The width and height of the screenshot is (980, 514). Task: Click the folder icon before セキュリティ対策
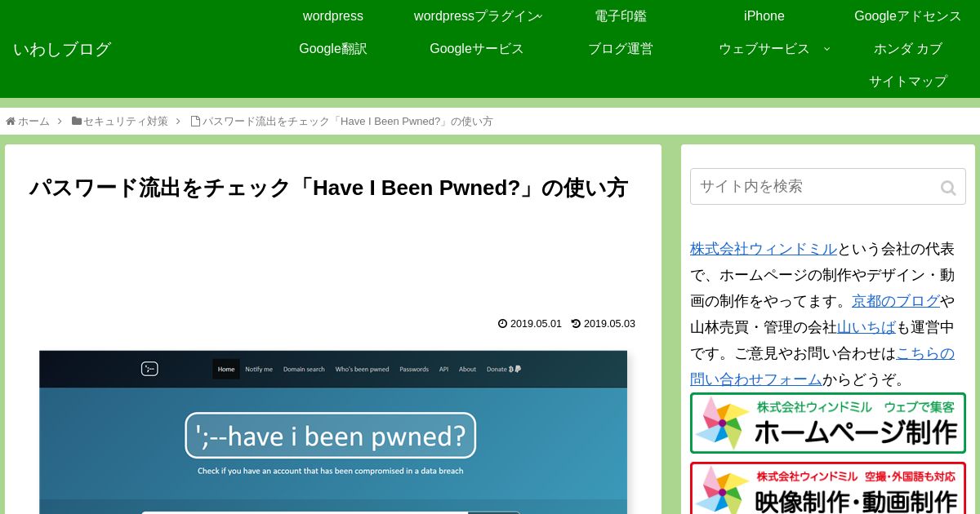(77, 121)
